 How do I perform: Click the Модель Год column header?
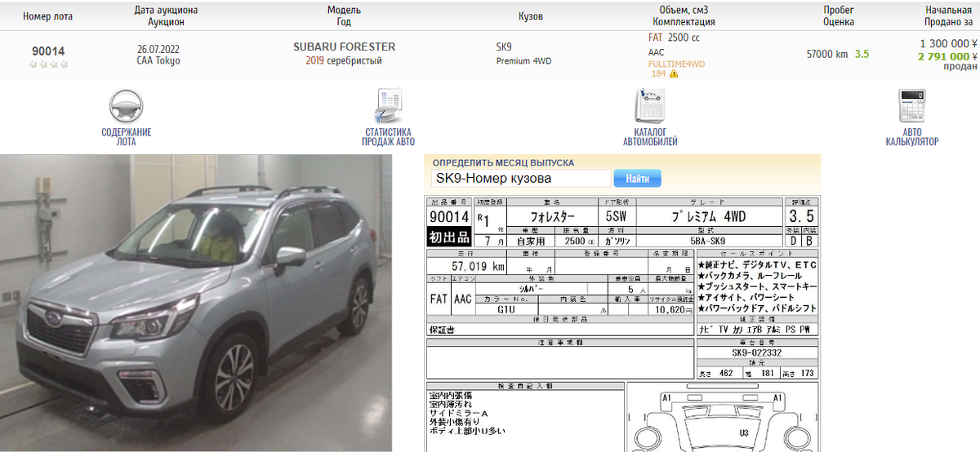[344, 16]
